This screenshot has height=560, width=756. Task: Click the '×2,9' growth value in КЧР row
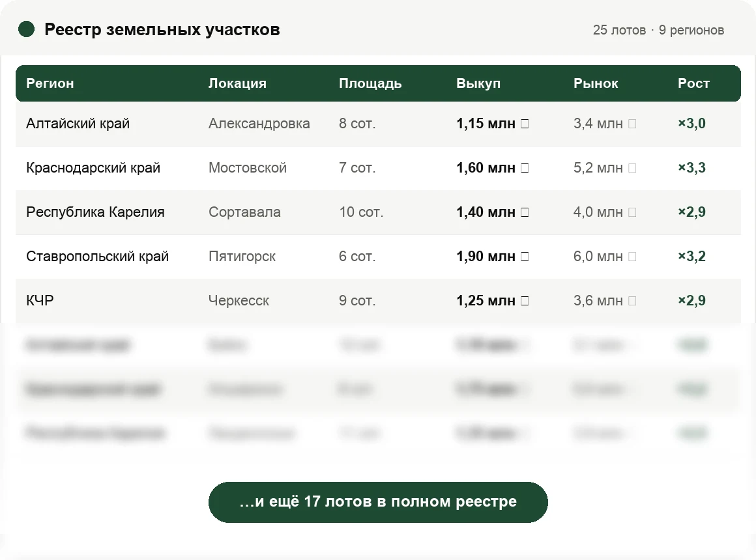click(692, 301)
